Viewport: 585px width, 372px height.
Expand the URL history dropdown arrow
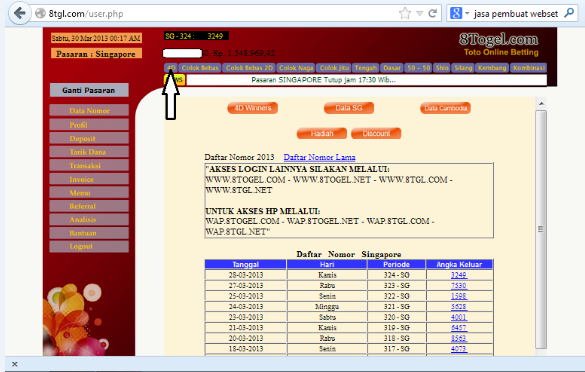[x=419, y=14]
